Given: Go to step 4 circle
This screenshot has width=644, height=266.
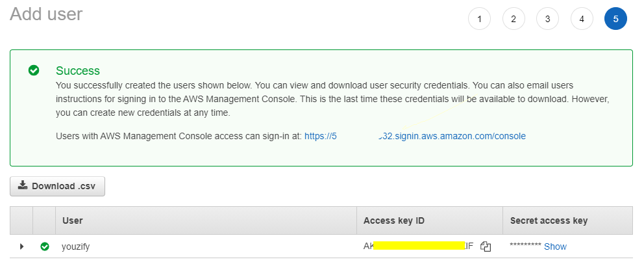Looking at the screenshot, I should tap(582, 19).
